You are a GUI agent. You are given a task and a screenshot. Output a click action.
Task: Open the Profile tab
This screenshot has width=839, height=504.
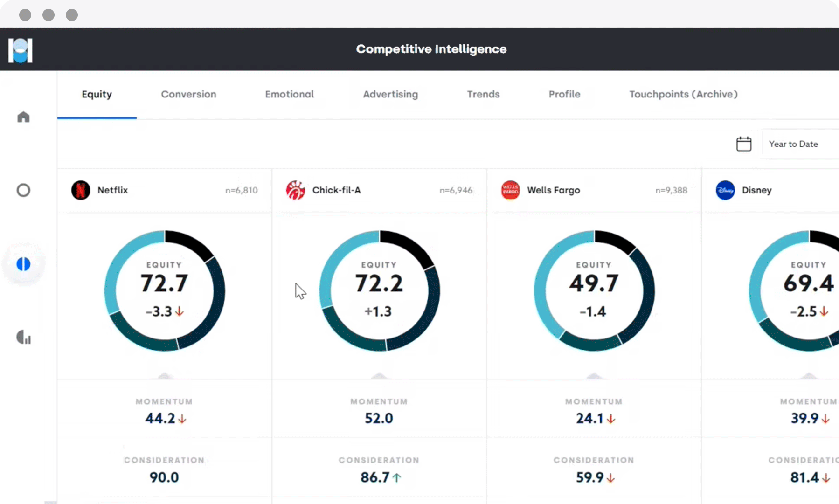click(564, 94)
